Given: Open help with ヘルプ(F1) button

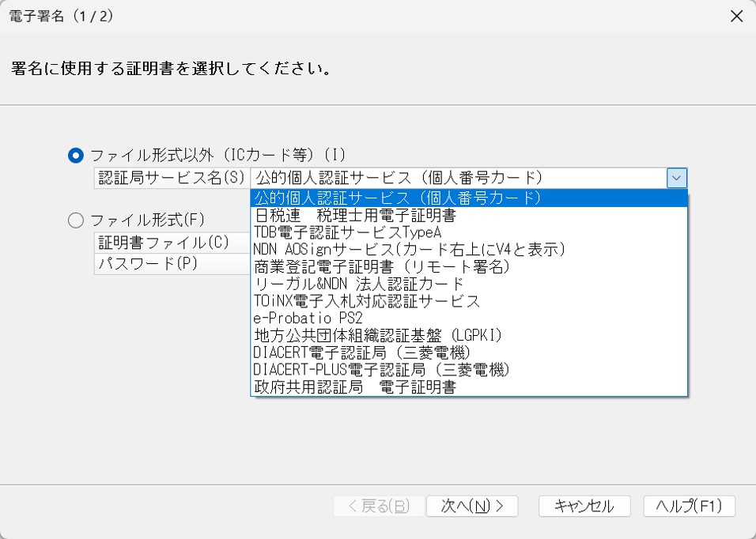Looking at the screenshot, I should pyautogui.click(x=689, y=507).
